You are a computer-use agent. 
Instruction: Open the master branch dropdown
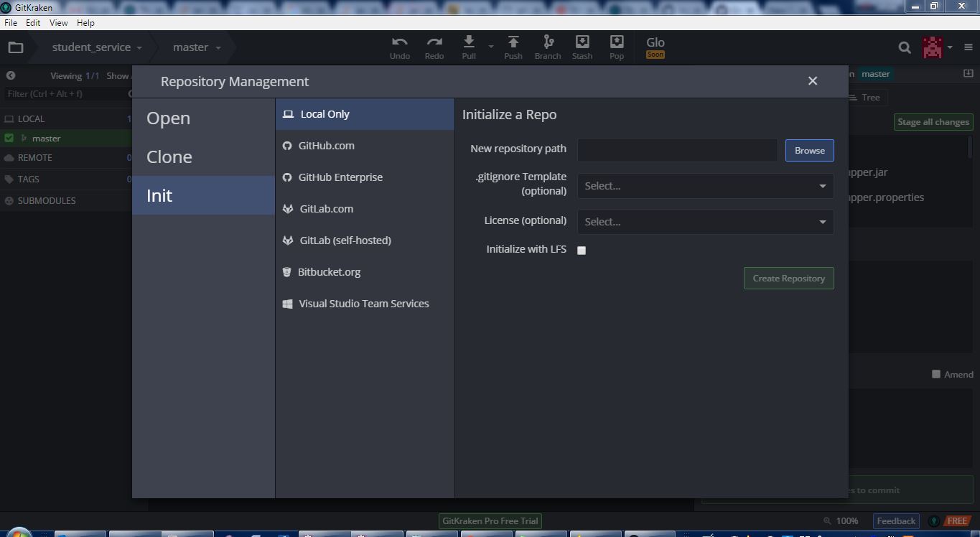click(x=194, y=47)
